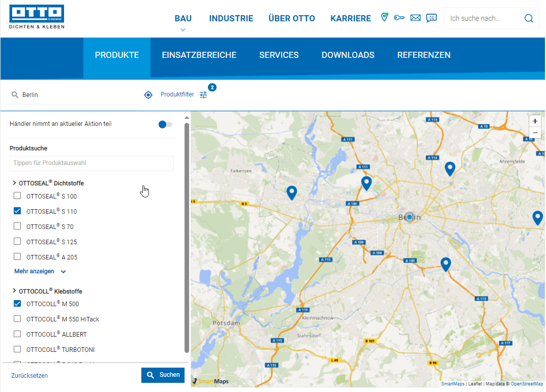546x392 pixels.
Task: Open the INDUSTRIE menu
Action: point(231,18)
